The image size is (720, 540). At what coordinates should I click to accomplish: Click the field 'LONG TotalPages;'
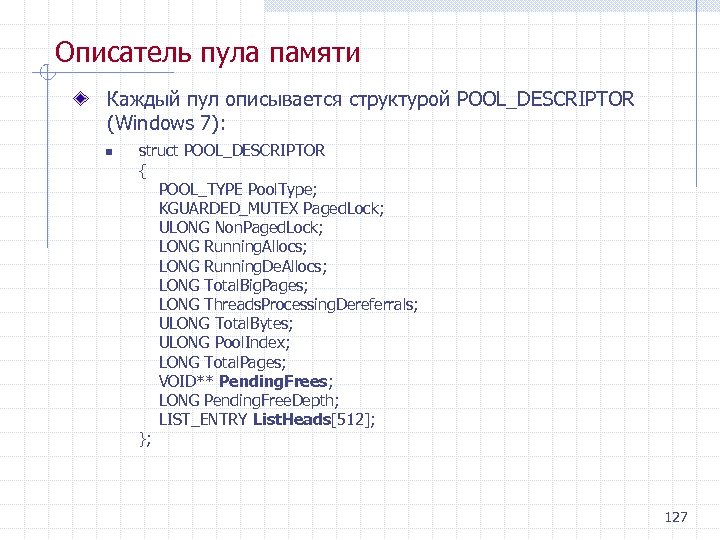(222, 362)
